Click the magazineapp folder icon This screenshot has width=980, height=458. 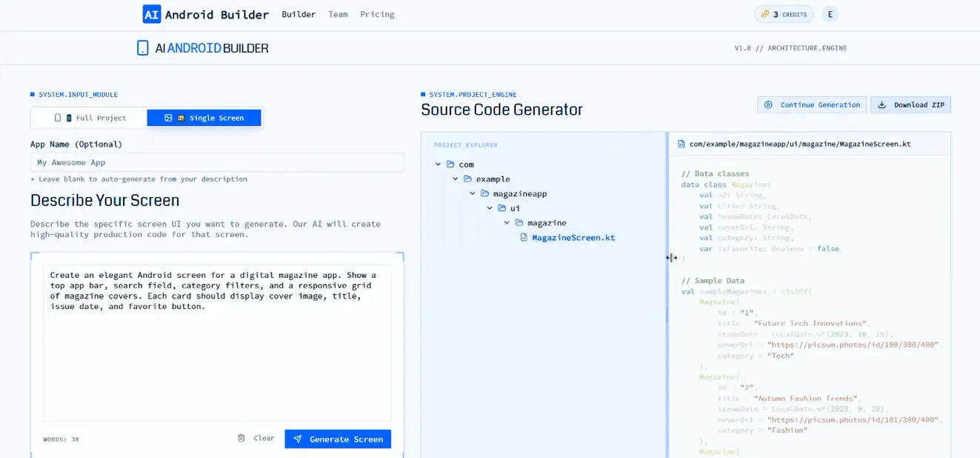pos(484,193)
